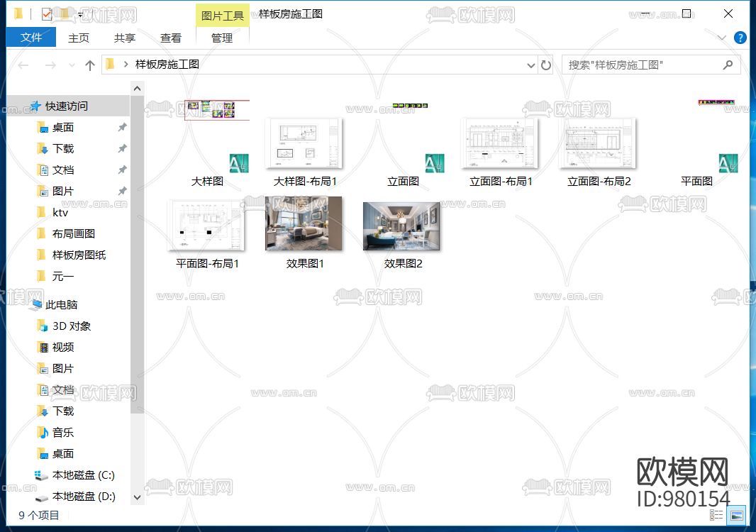The image size is (756, 532).
Task: Open the 立面图-布局1 AutoCAD file icon
Action: [x=500, y=143]
